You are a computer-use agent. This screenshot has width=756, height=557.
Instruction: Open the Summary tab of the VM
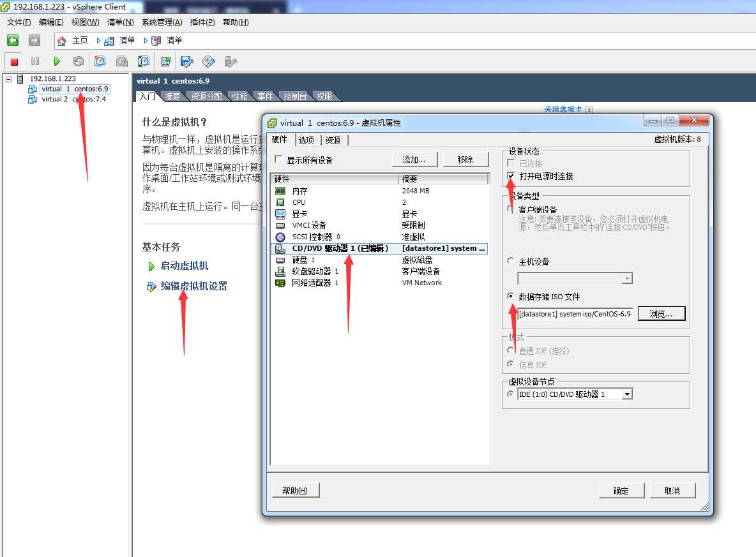point(172,96)
